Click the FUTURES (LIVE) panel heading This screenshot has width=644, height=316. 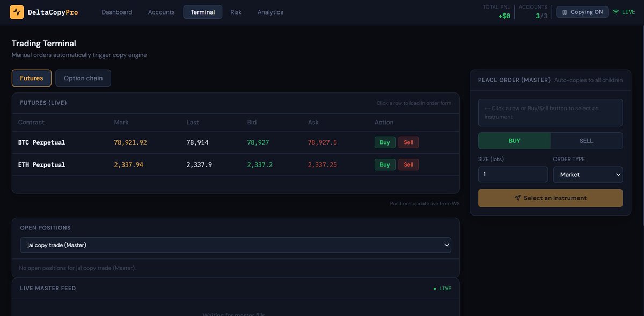(x=43, y=103)
